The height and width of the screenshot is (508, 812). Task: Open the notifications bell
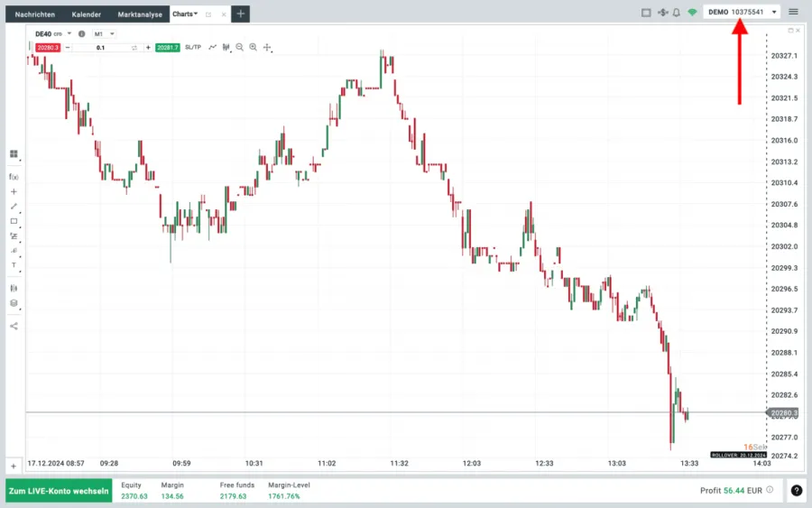click(x=676, y=13)
